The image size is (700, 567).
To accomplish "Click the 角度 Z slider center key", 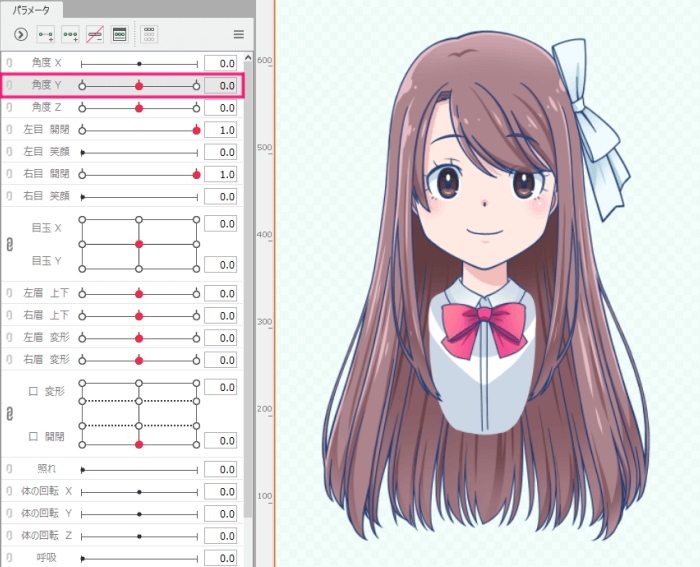I will pyautogui.click(x=139, y=108).
